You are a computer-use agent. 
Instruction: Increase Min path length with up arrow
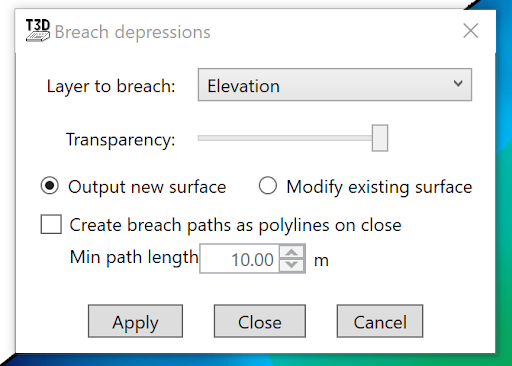click(292, 252)
